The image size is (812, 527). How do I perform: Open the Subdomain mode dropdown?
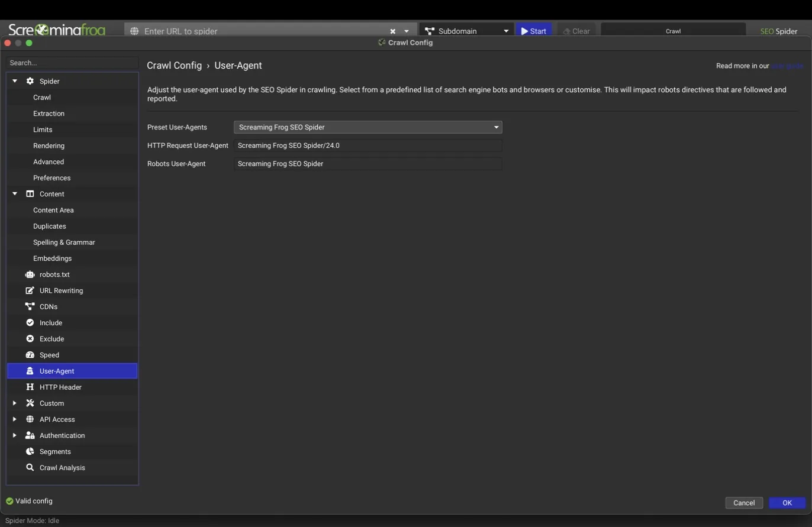[x=506, y=31]
